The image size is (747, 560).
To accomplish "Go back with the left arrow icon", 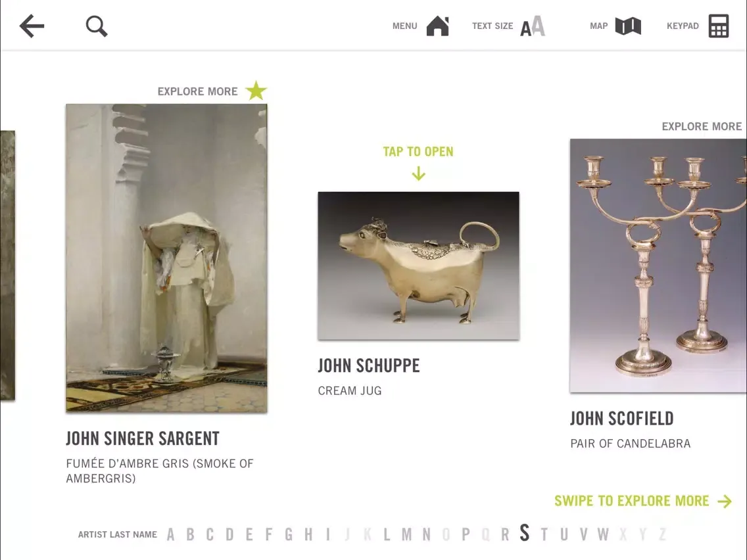I will pyautogui.click(x=32, y=26).
